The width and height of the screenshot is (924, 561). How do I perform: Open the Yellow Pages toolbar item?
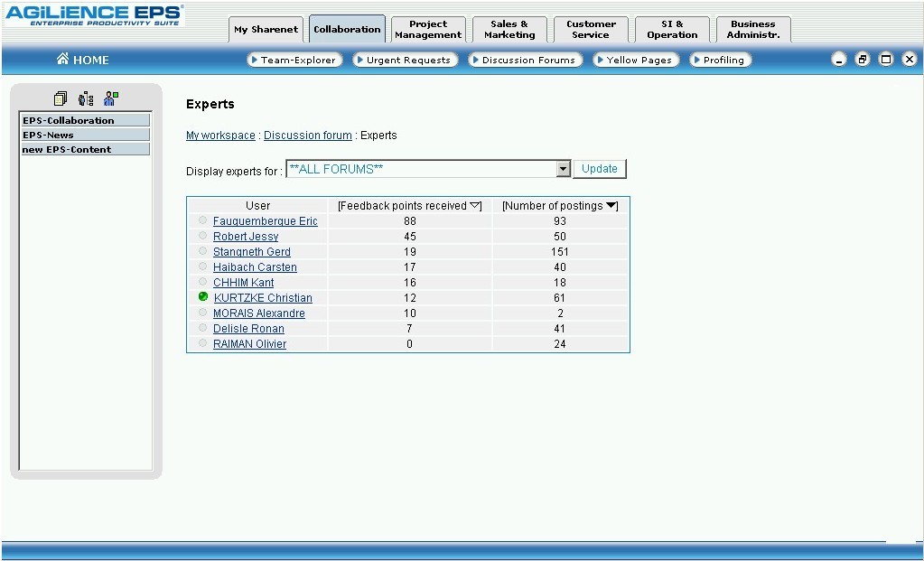[x=637, y=60]
